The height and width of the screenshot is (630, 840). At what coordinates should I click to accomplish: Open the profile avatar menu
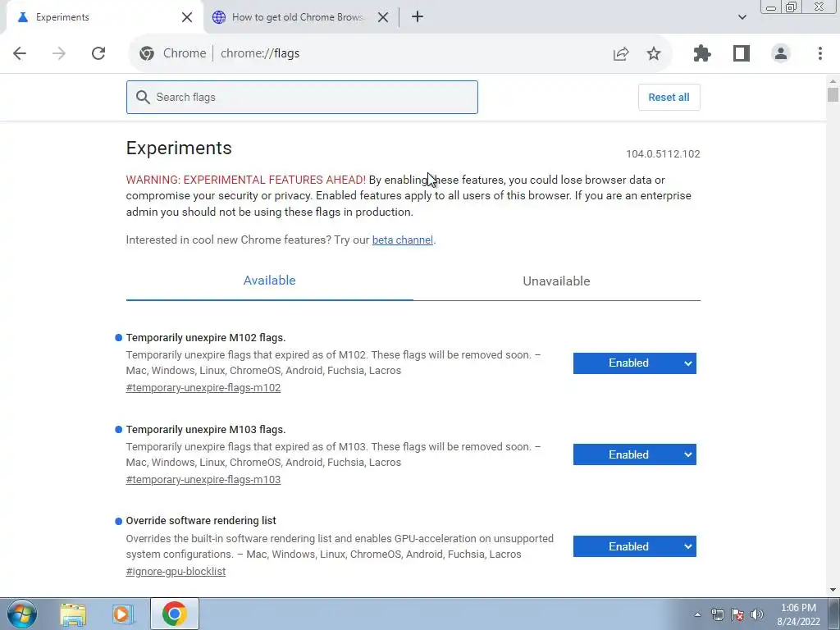781,53
